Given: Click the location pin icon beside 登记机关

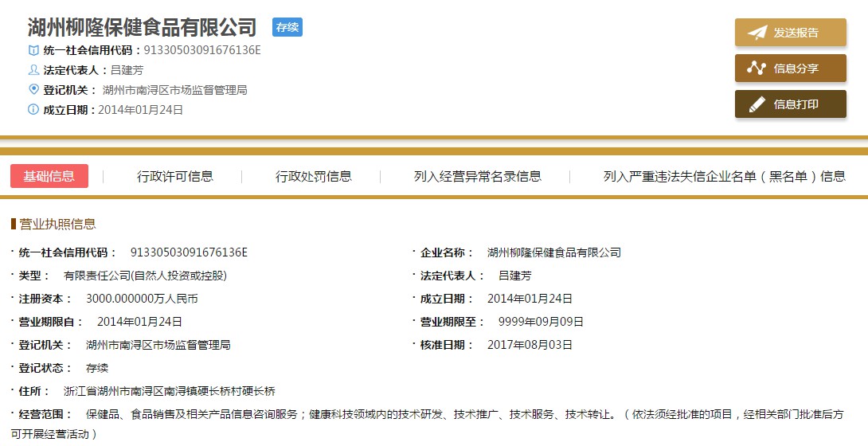Looking at the screenshot, I should [33, 89].
